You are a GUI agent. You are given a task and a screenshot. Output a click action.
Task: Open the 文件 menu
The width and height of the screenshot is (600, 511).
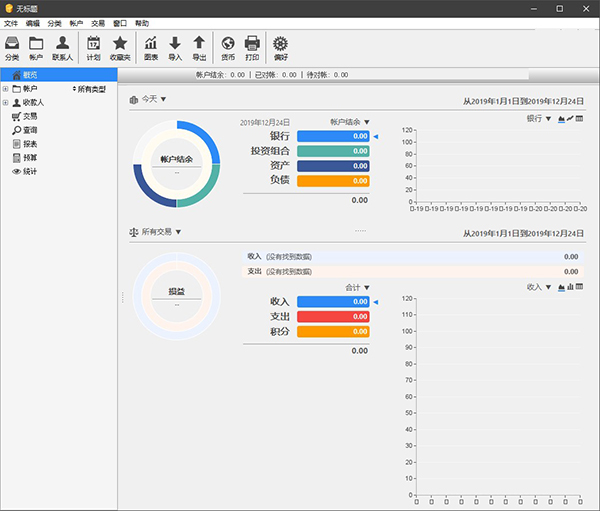point(11,22)
